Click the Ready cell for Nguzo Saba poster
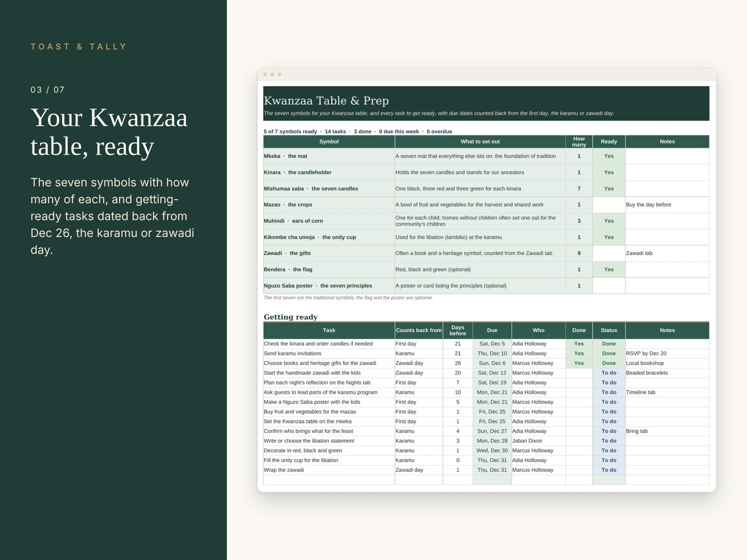Screen dimensions: 747x560 point(609,286)
